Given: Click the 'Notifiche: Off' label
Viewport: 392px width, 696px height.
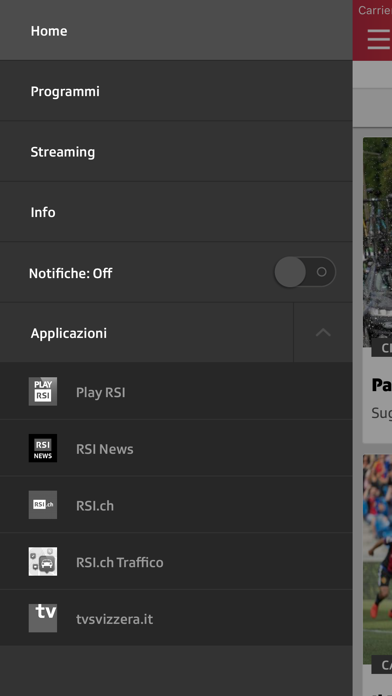Looking at the screenshot, I should pos(71,273).
